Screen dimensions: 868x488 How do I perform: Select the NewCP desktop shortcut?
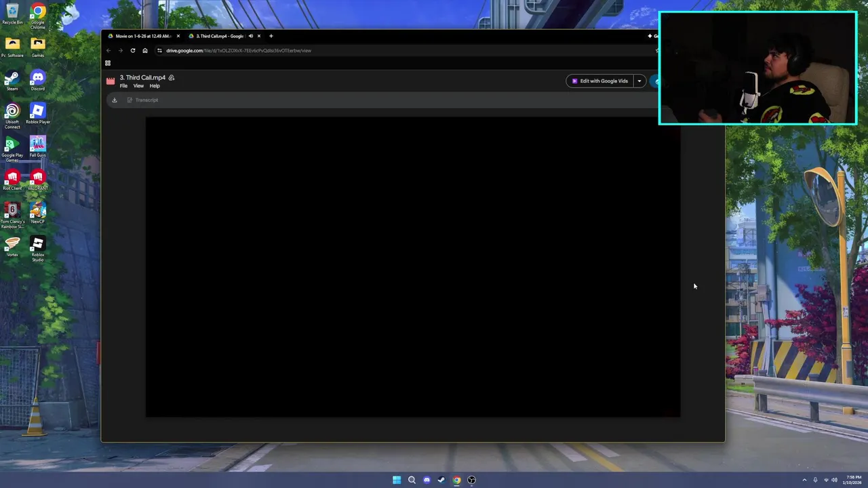click(38, 213)
